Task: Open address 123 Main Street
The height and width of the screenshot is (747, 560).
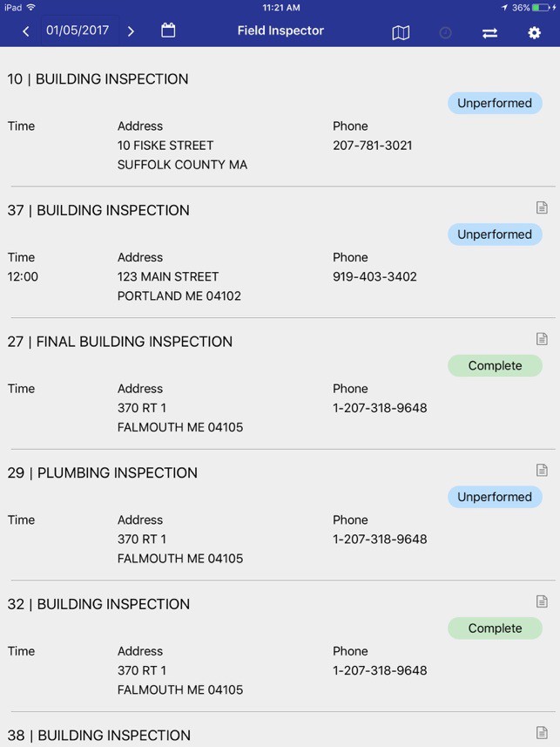Action: (x=167, y=276)
